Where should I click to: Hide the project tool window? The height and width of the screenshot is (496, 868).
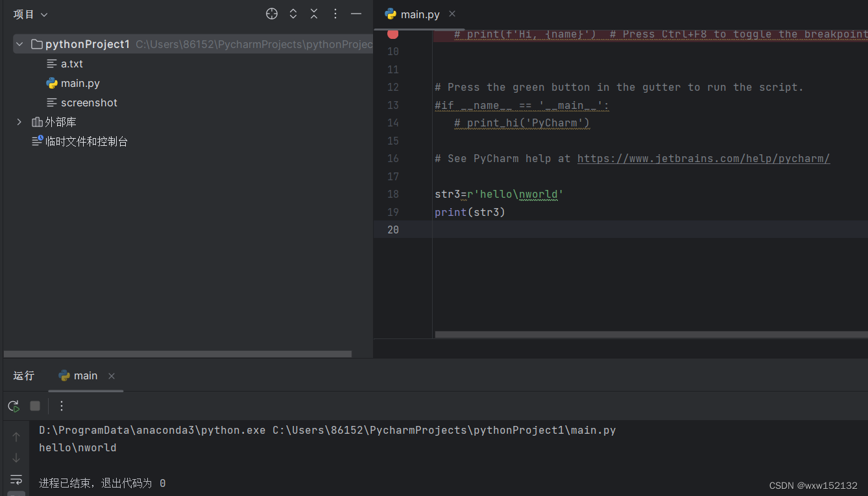click(x=356, y=14)
